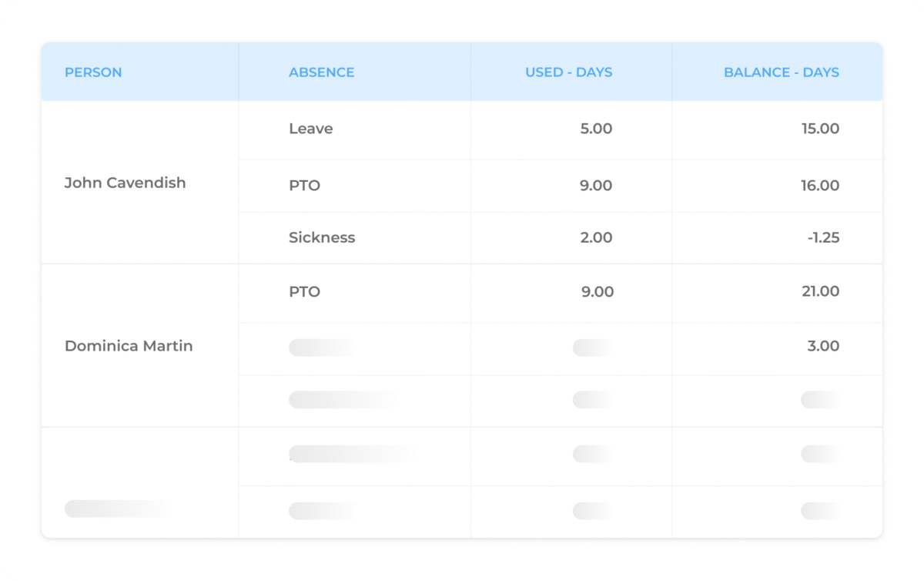Click the 16.00 balance days value
Screen dimensions: 924x581
(820, 186)
